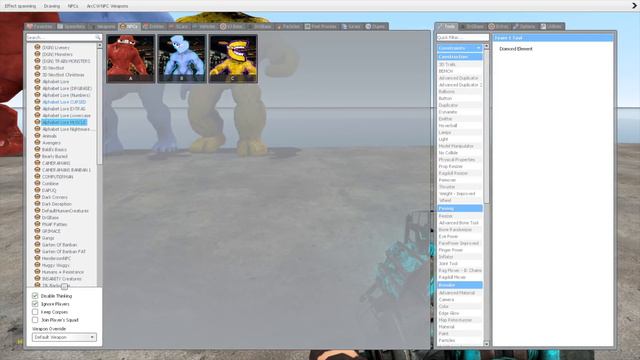Viewport: 640px width, 360px height.
Task: Select the No Collide tool
Action: tap(460, 153)
